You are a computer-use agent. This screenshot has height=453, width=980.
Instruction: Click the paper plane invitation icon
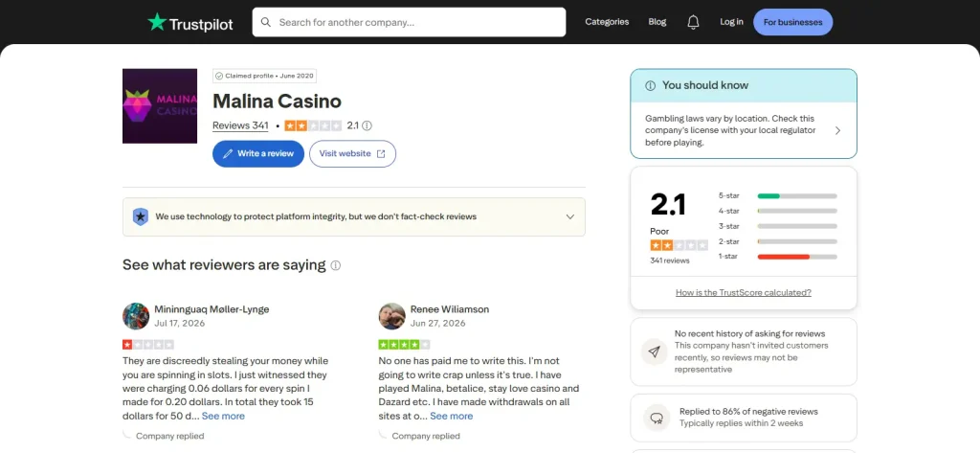[x=655, y=352]
